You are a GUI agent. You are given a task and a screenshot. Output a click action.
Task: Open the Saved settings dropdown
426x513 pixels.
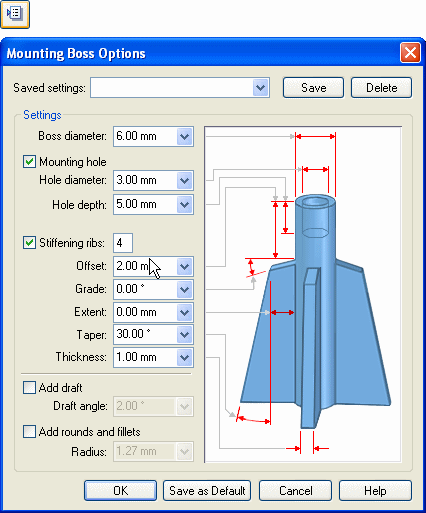point(261,88)
